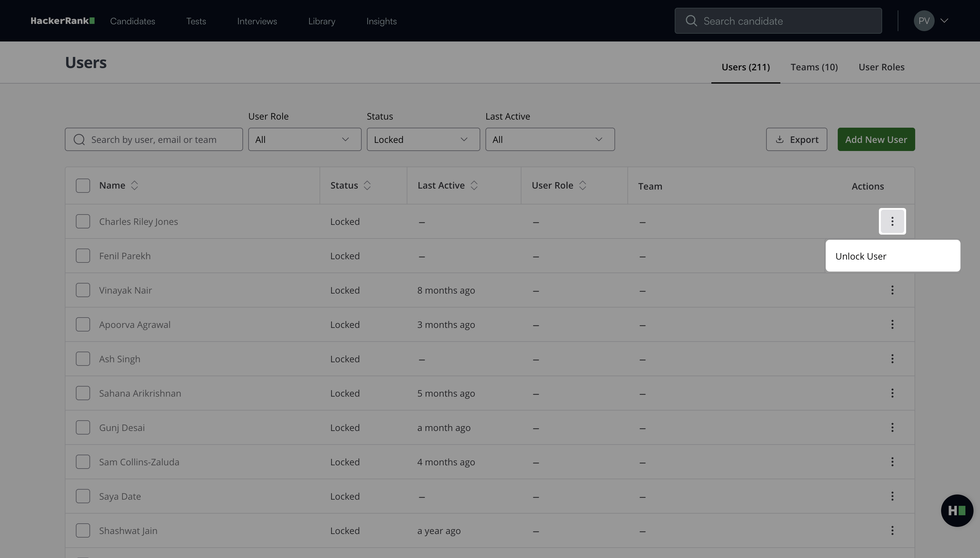This screenshot has width=980, height=558.
Task: Sort table by Name column arrows
Action: (x=134, y=185)
